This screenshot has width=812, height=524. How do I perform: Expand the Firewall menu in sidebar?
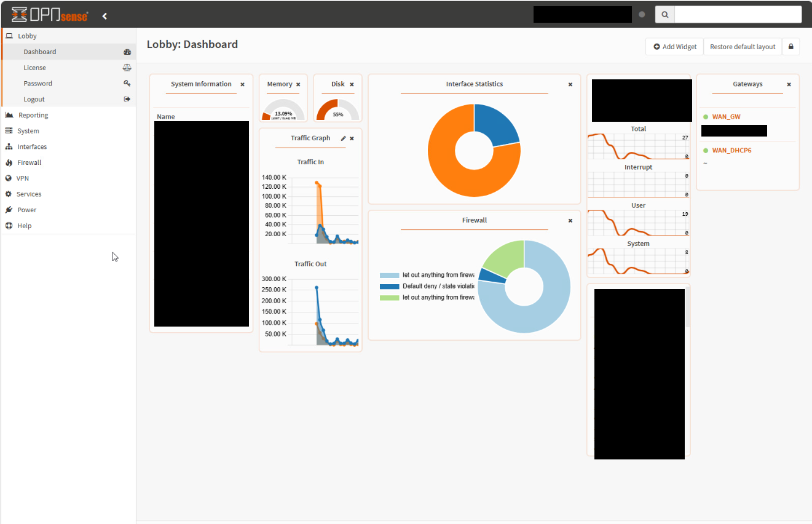click(x=30, y=162)
